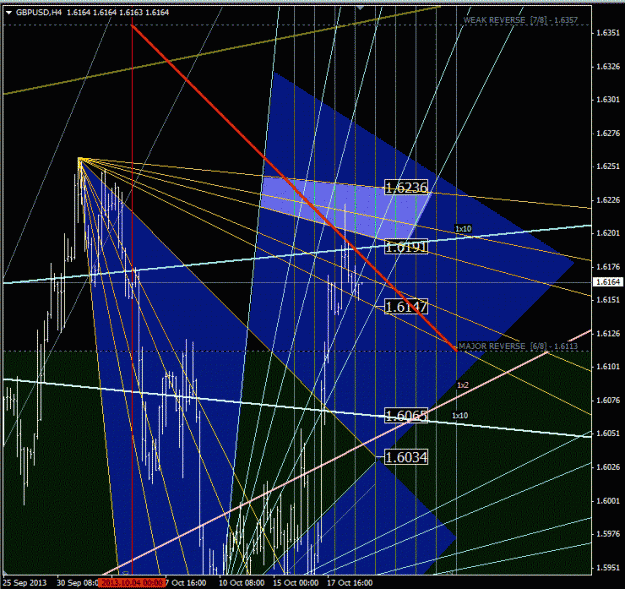The image size is (625, 589).
Task: Select the 1.6065 price label box
Action: coord(406,416)
